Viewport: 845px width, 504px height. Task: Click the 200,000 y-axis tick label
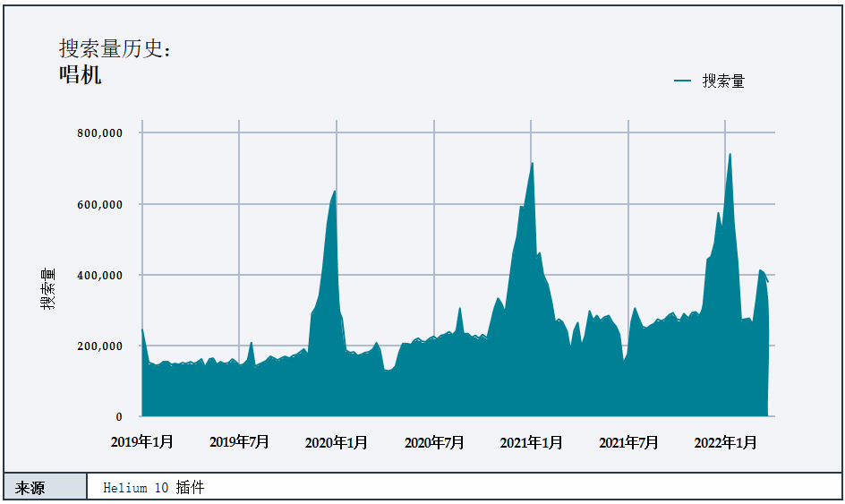coord(98,346)
